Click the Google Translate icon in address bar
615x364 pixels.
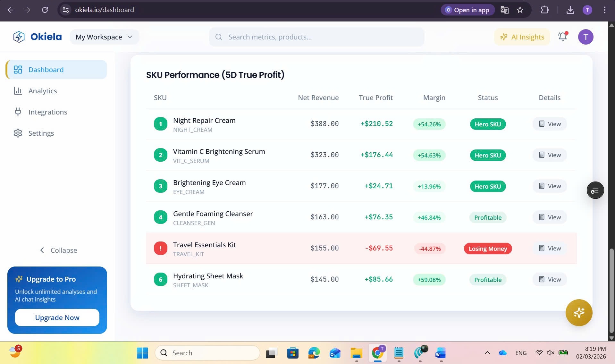tap(504, 10)
